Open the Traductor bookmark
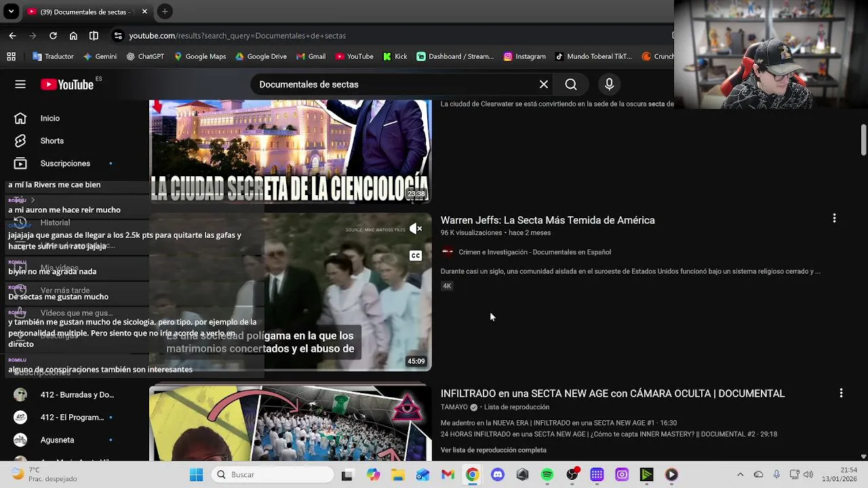This screenshot has width=868, height=488. click(53, 56)
